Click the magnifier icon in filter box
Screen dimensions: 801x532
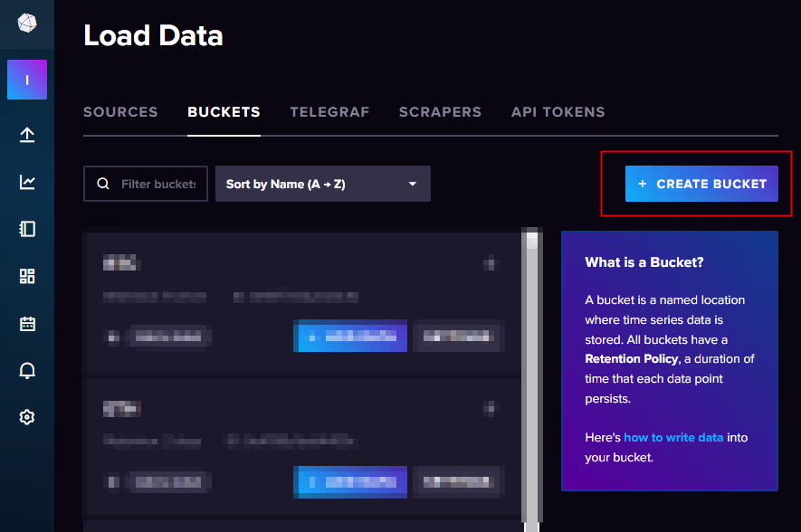pos(103,184)
